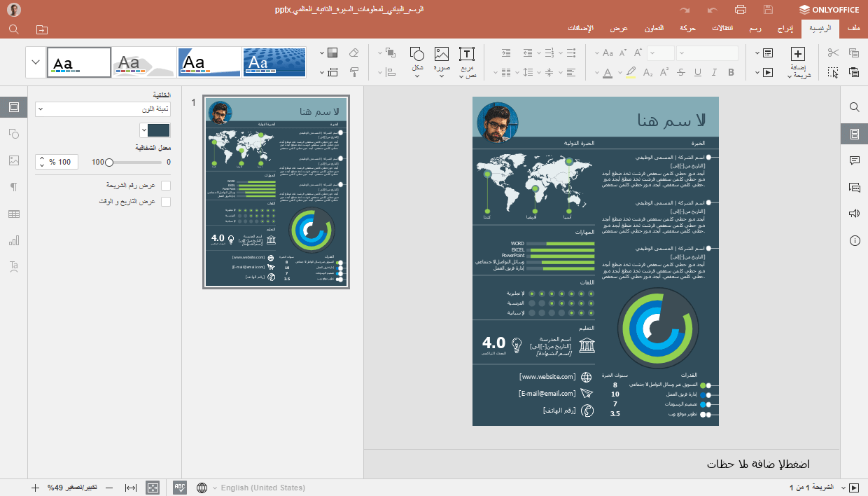Enable the show date and time checkbox
Viewport: 868px width, 496px height.
pos(165,201)
